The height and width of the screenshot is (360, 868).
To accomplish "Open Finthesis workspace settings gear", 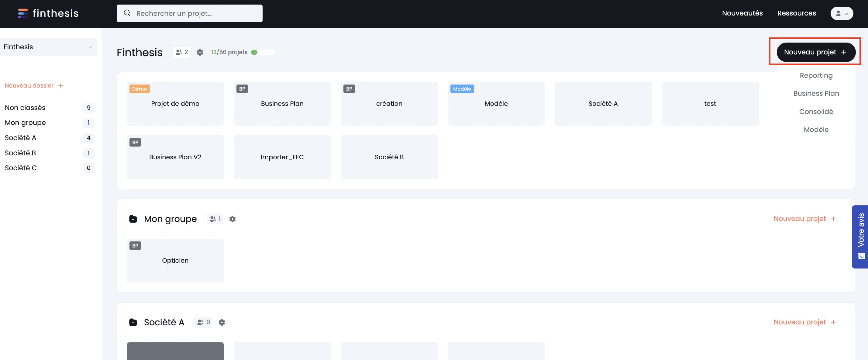I will (x=200, y=52).
